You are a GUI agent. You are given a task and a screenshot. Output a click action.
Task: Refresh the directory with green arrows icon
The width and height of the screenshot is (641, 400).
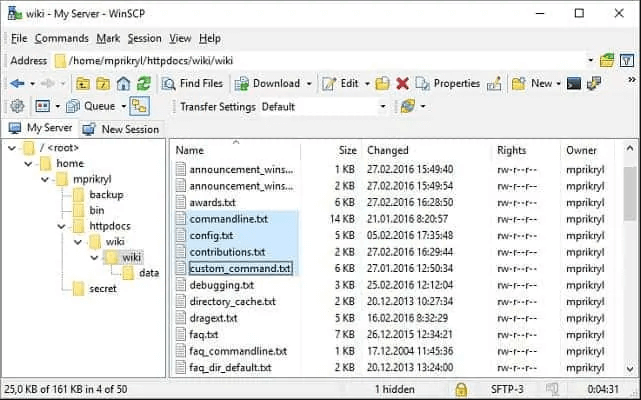click(x=143, y=83)
